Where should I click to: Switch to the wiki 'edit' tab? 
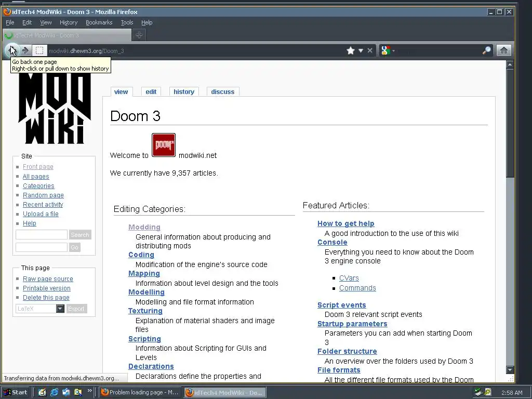pos(151,91)
